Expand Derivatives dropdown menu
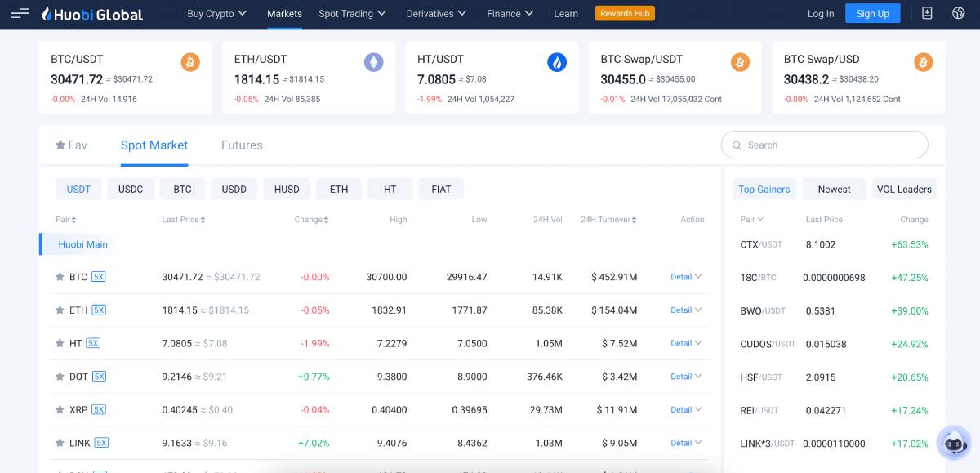Screen dimensions: 980x473 437,13
